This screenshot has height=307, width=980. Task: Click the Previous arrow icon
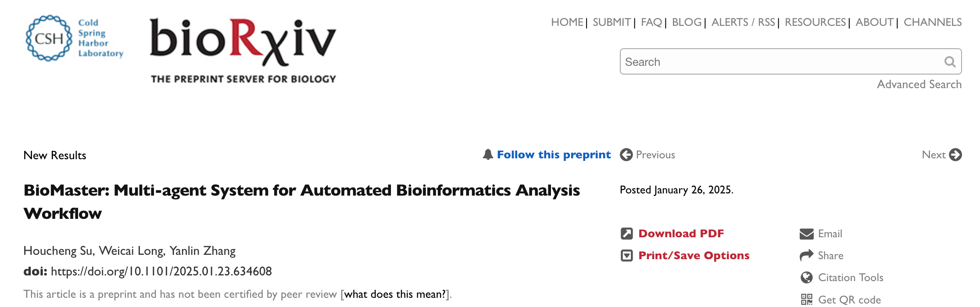626,155
